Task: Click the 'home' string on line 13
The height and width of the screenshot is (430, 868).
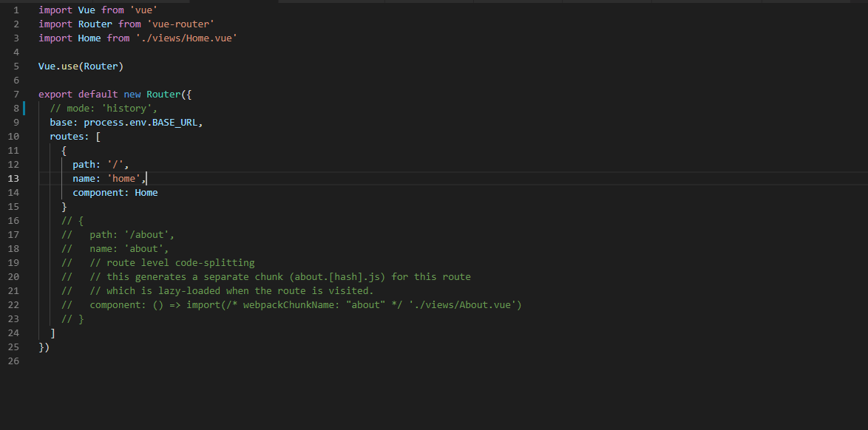Action: pos(123,179)
